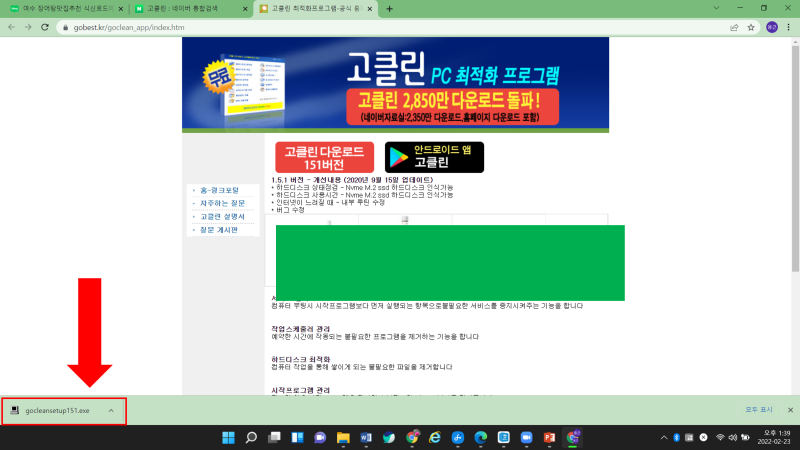Open the 질문 게시판 sidebar link
The image size is (800, 450).
click(x=219, y=230)
